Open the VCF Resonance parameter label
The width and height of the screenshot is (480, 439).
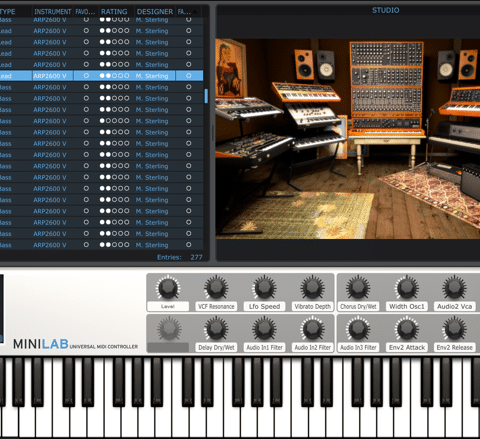click(216, 306)
